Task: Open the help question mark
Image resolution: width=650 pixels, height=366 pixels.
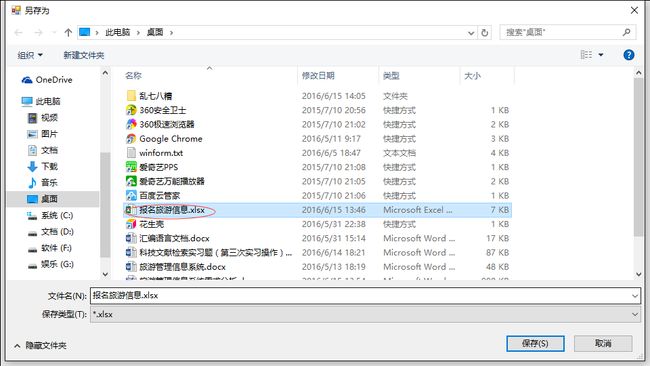Action: pos(628,55)
